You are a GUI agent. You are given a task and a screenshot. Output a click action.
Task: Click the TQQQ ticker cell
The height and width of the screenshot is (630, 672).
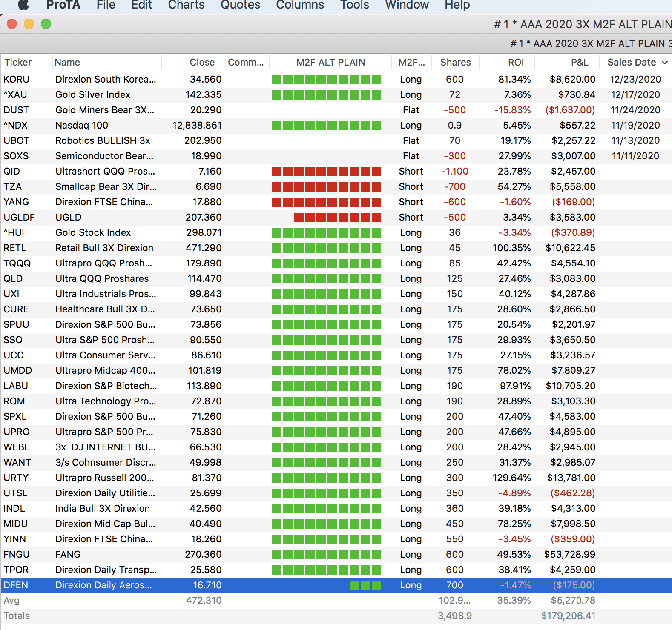point(17,263)
